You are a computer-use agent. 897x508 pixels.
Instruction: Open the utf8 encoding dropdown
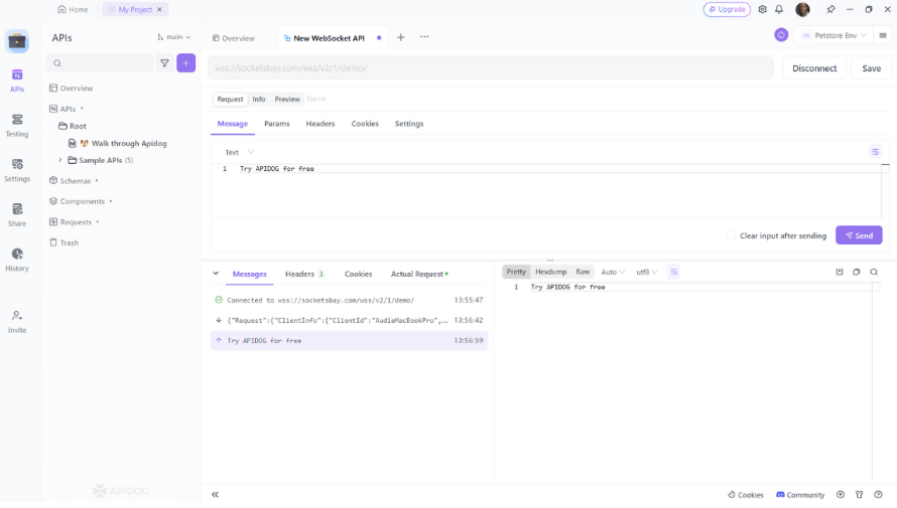647,272
